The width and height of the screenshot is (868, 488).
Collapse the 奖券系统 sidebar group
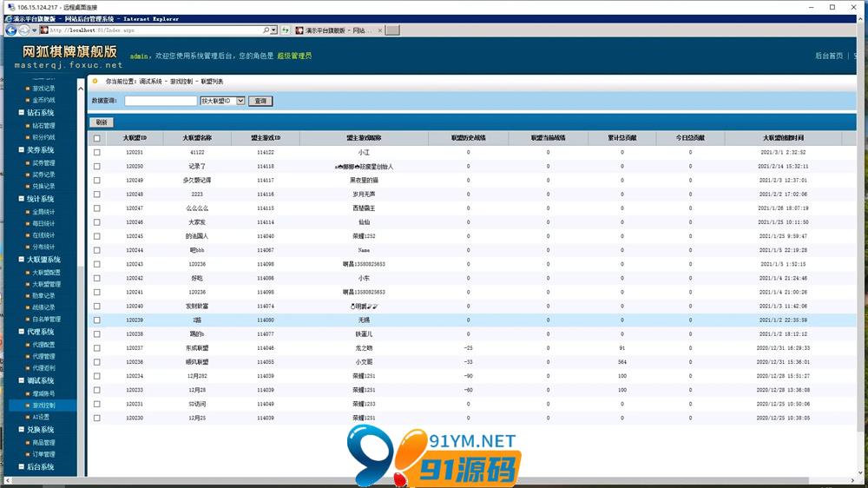(x=22, y=150)
